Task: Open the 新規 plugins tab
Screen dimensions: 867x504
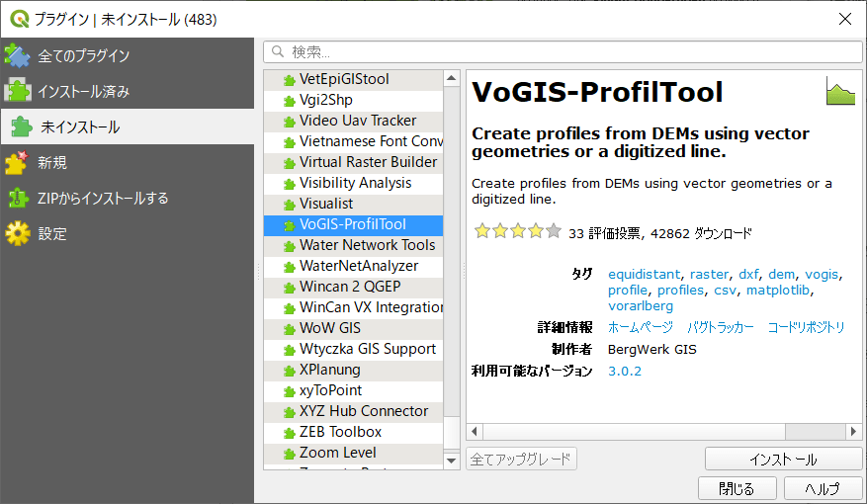Action: [x=128, y=162]
